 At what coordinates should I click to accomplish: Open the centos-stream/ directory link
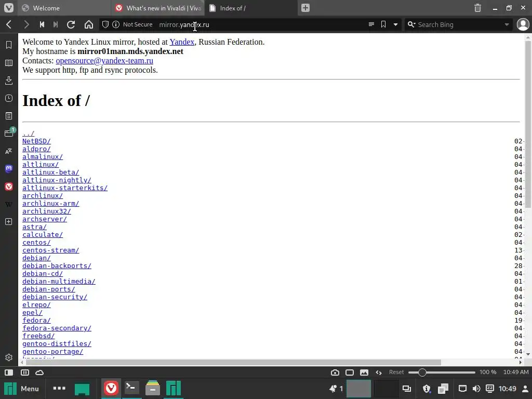[50, 250]
